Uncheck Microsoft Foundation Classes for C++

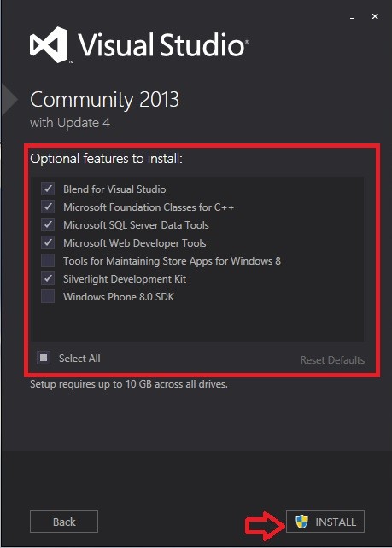(x=48, y=207)
